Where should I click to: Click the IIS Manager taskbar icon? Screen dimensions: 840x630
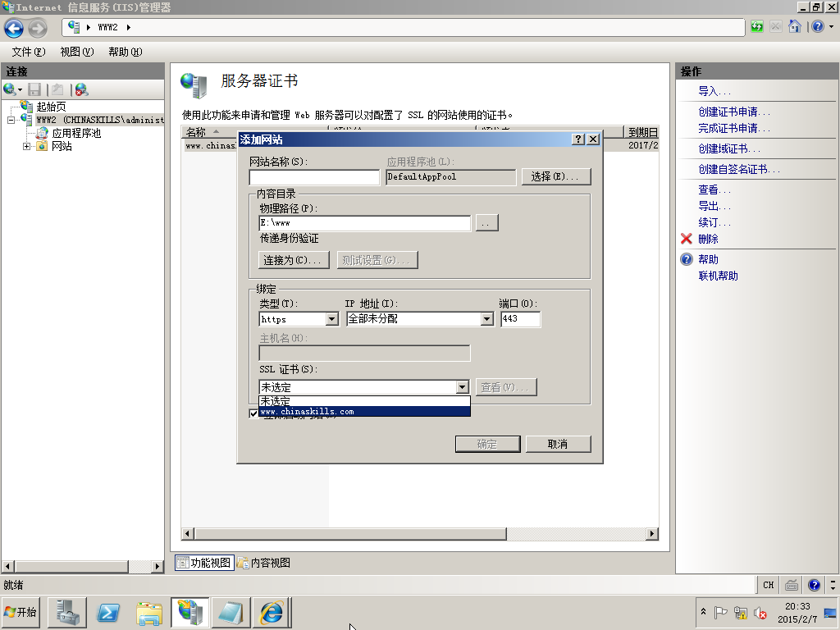[190, 612]
